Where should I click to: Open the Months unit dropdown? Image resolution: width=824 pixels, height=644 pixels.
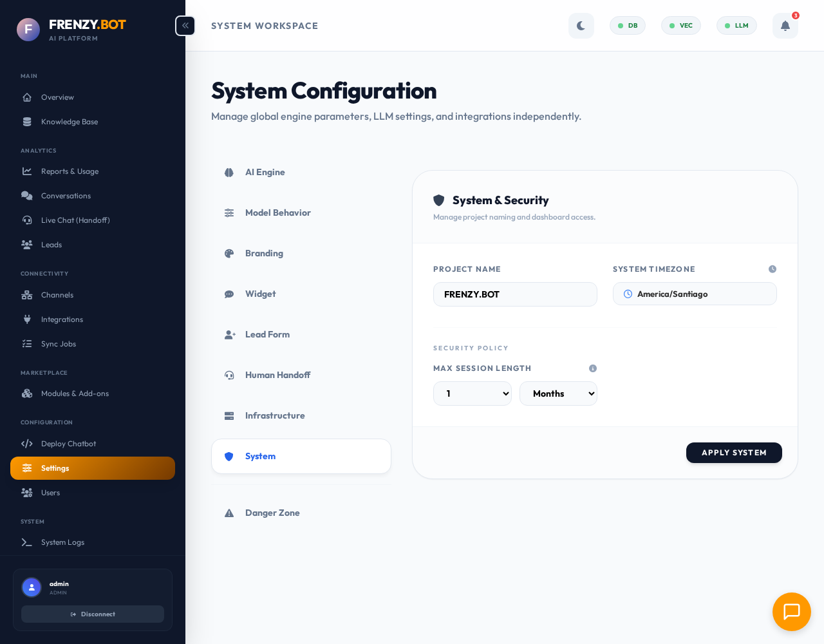558,393
